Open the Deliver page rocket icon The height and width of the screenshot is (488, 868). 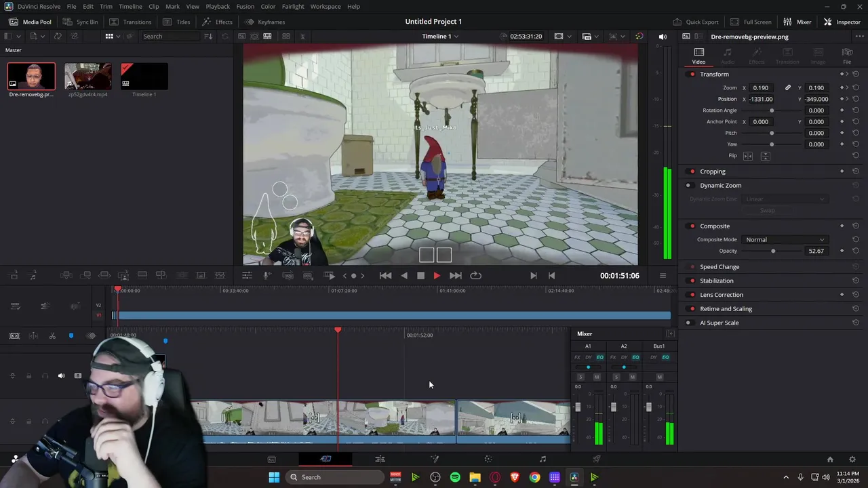(597, 459)
